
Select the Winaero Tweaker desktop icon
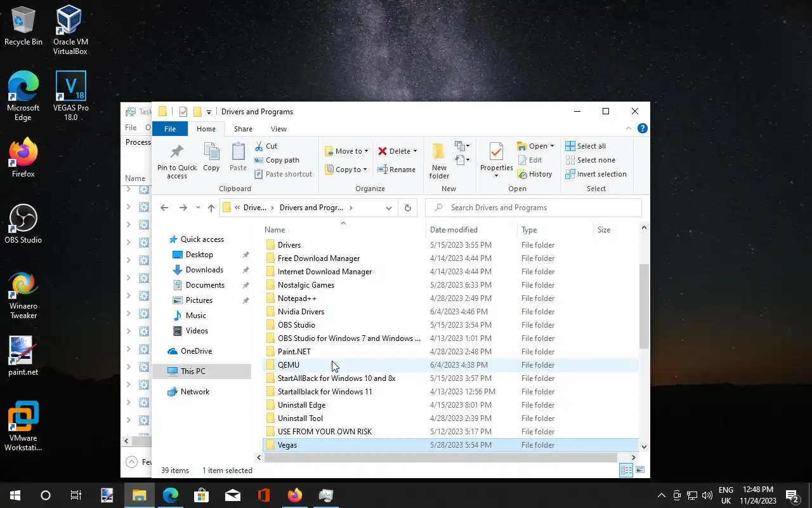(23, 296)
